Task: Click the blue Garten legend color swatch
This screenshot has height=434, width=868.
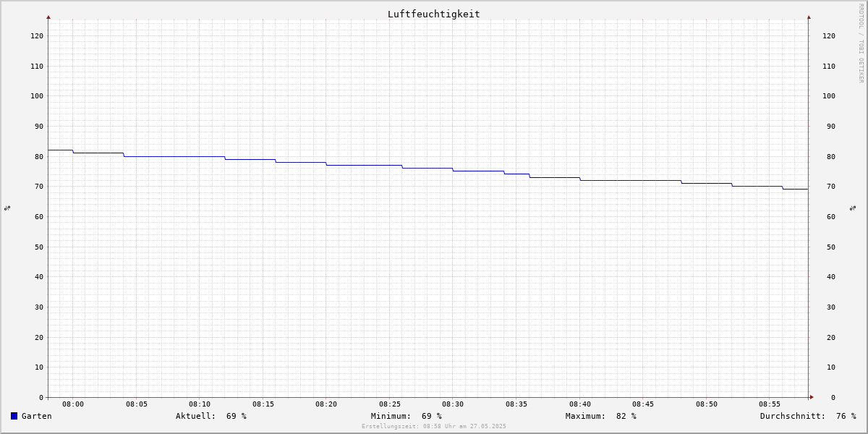Action: (x=14, y=416)
